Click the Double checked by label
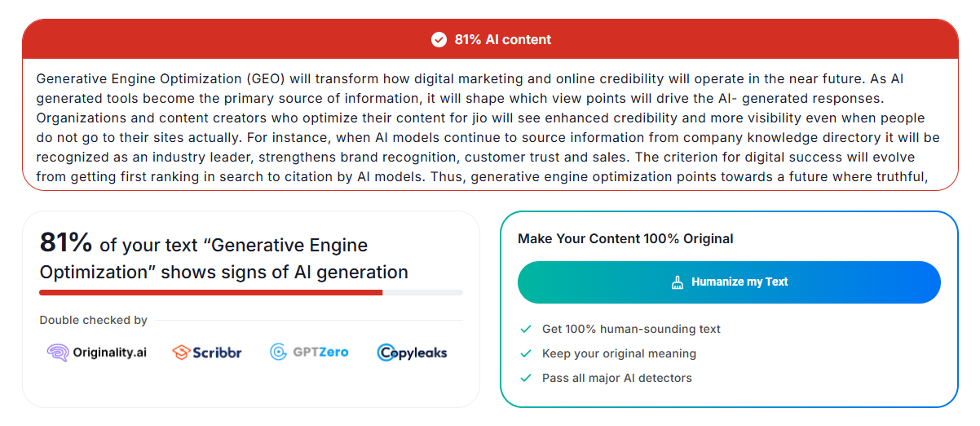Screen dimensions: 980x426 tap(93, 320)
